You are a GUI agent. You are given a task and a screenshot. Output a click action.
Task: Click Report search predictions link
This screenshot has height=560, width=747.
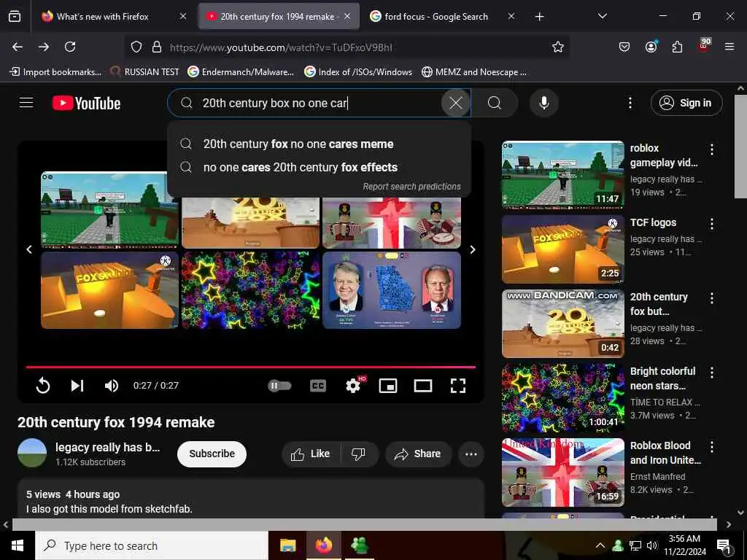[411, 186]
